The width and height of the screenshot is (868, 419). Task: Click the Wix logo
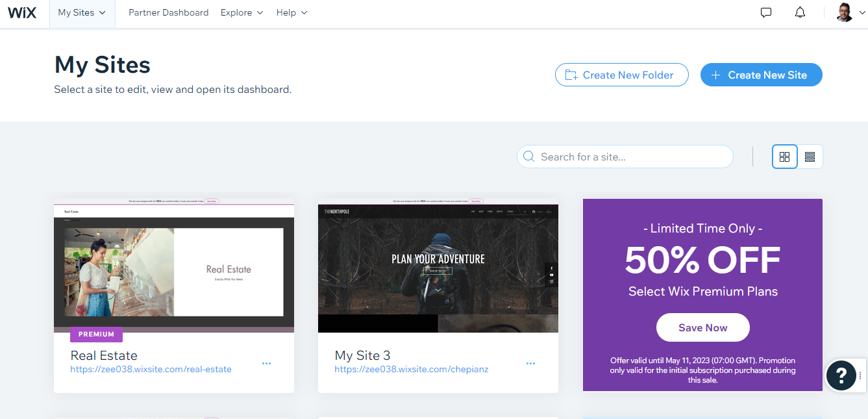click(x=21, y=13)
